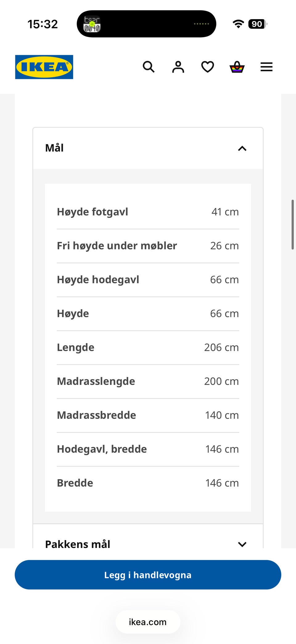Tap the Dynamic Island timer app icon
The width and height of the screenshot is (296, 644).
[92, 24]
